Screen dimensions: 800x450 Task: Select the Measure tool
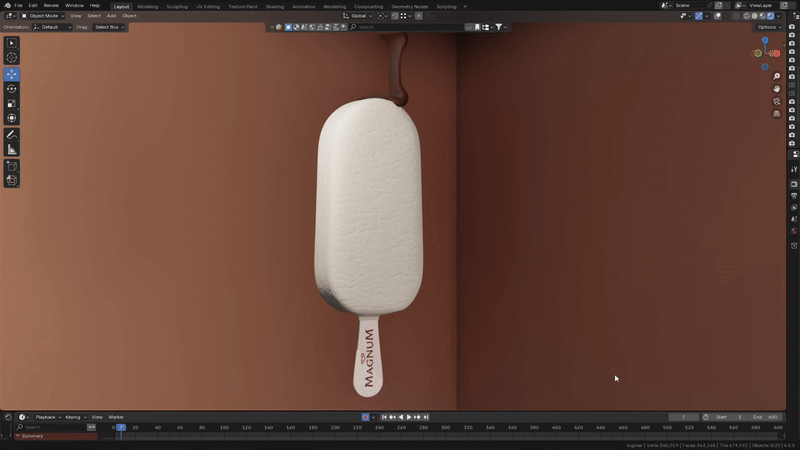(x=12, y=149)
